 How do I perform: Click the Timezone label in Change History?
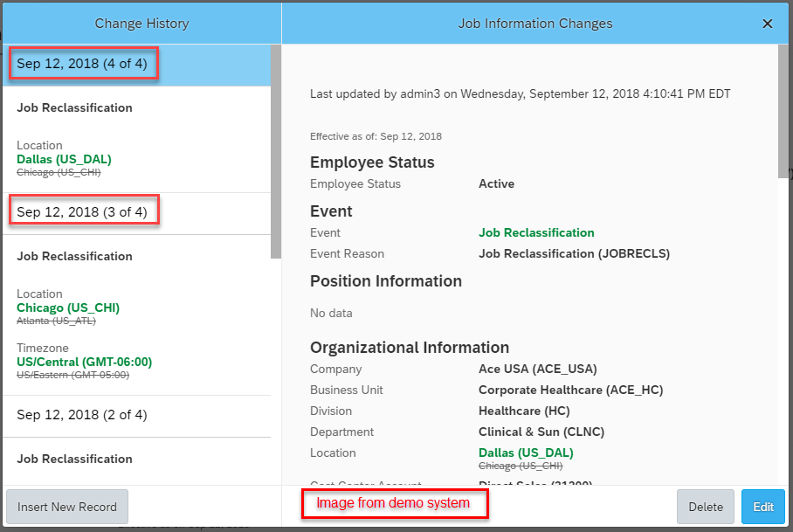coord(43,348)
